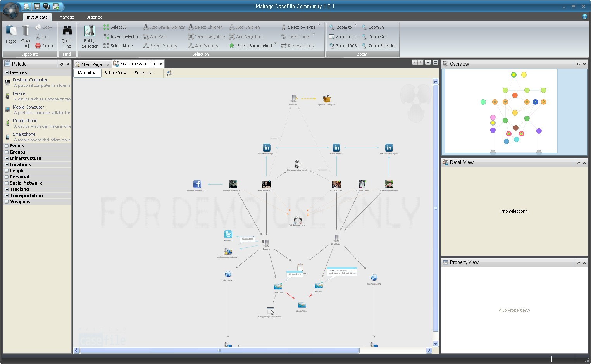Image resolution: width=591 pixels, height=364 pixels.
Task: Collapse the Property View panel double-arrow
Action: (578, 262)
